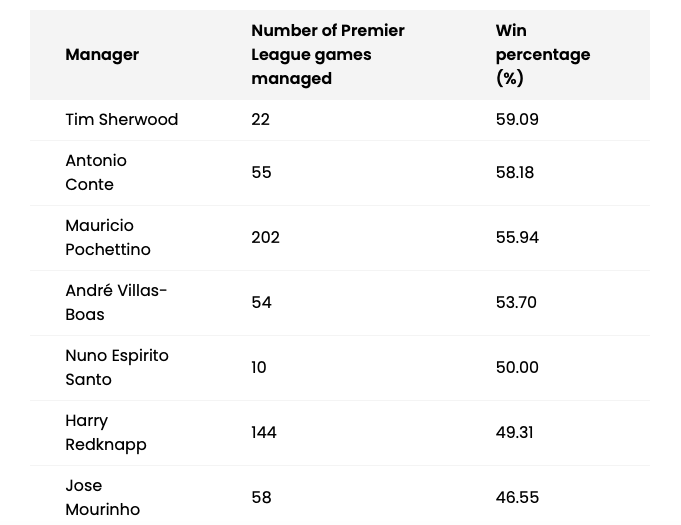Click on André Villas-Boas in the table
This screenshot has height=525, width=681.
pyautogui.click(x=116, y=302)
